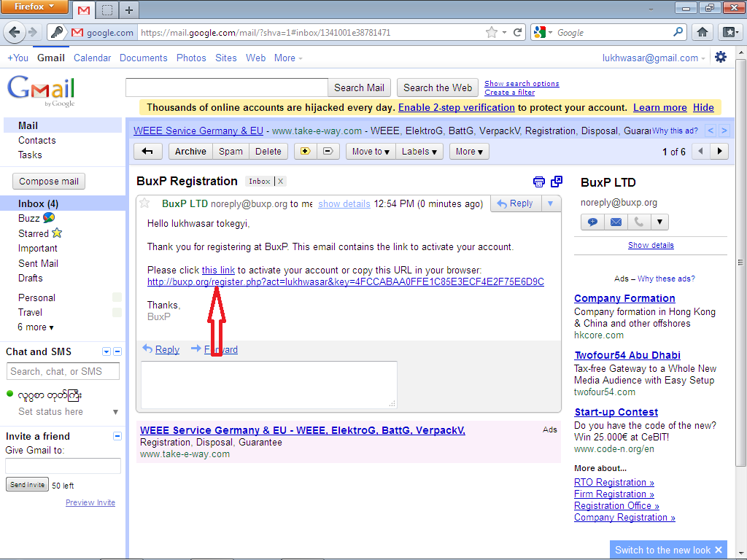Open the More menu in top bar

[x=288, y=58]
